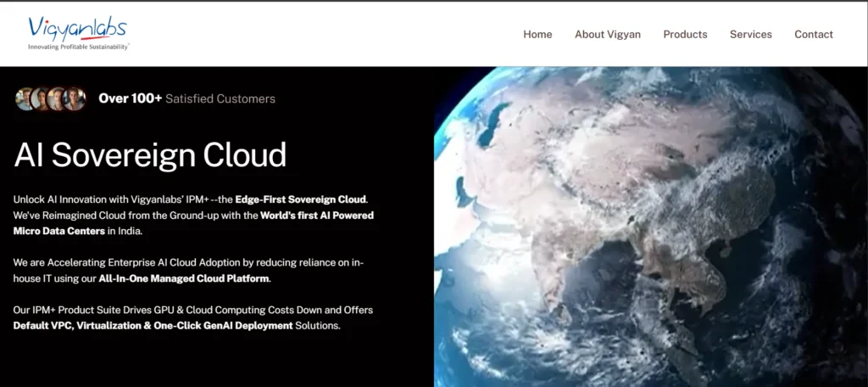Click the 'AI Sovereign Cloud' heading

pos(150,154)
